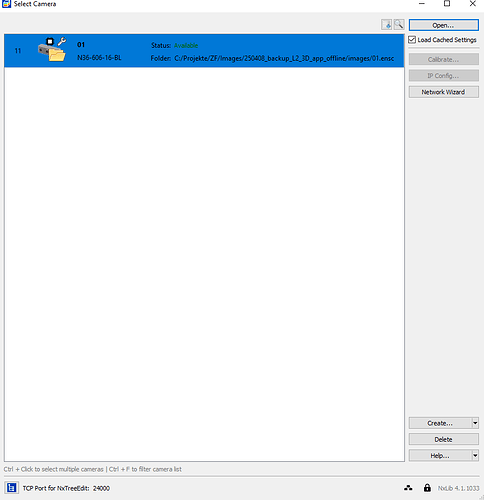Click the Select Camera app icon in title bar
This screenshot has width=484, height=500.
tap(6, 4)
